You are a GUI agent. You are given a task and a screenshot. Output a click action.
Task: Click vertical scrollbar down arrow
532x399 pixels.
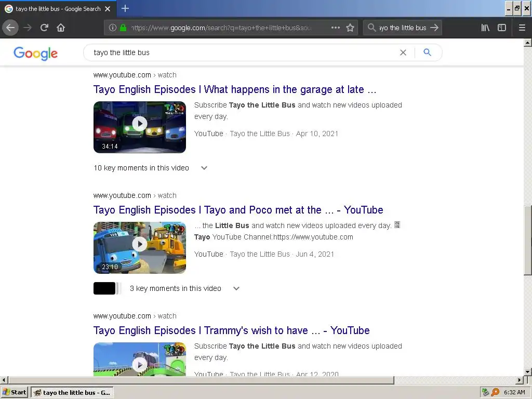pyautogui.click(x=528, y=372)
